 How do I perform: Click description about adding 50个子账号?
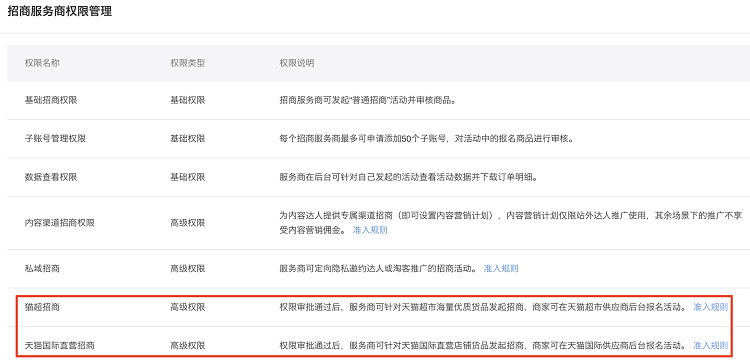(x=426, y=139)
